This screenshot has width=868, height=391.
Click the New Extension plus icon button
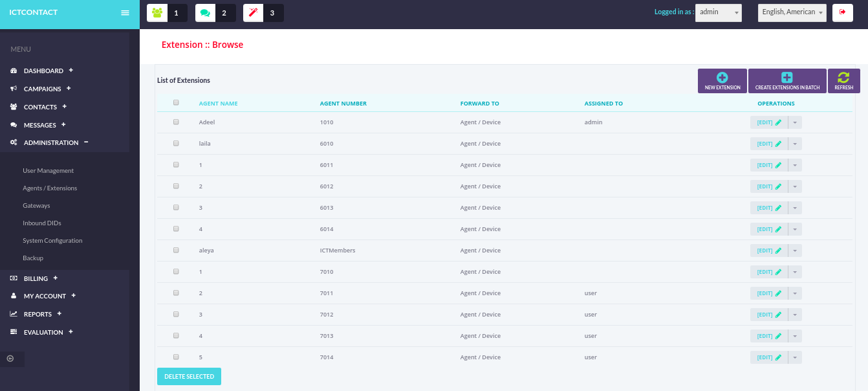pyautogui.click(x=722, y=81)
